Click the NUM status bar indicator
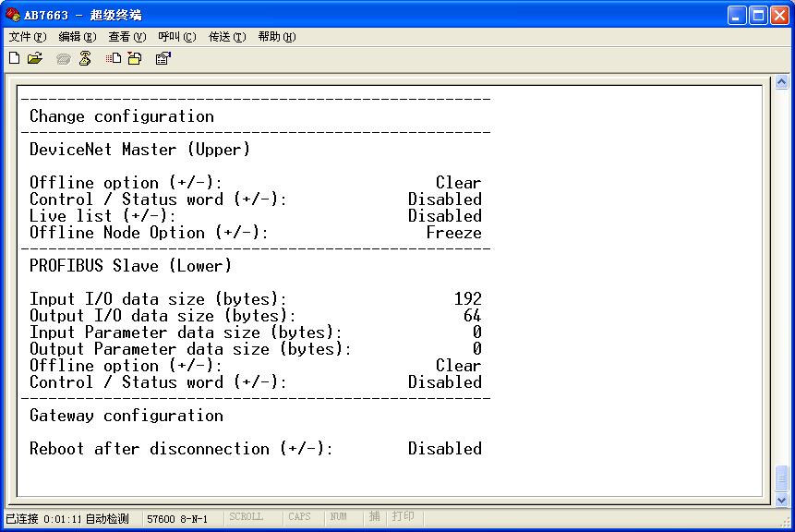 [338, 517]
